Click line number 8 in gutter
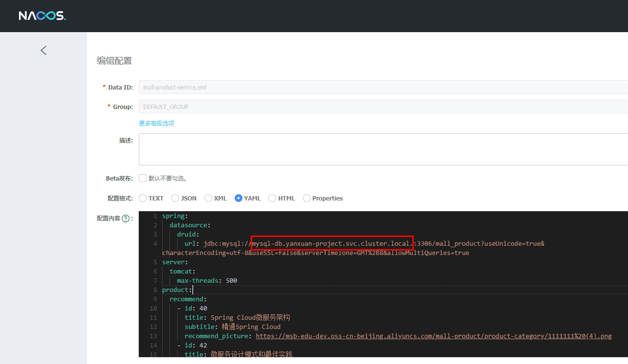 [155, 290]
